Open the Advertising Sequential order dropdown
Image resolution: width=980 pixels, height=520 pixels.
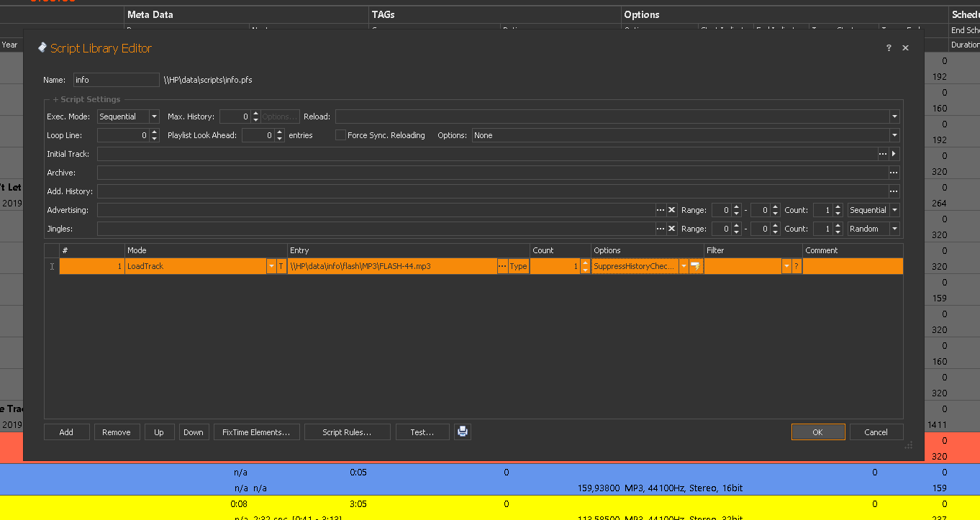click(x=894, y=210)
